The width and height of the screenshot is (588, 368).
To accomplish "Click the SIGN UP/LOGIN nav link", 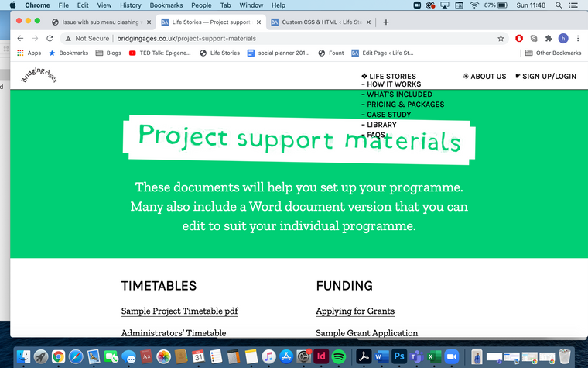I will click(x=549, y=77).
